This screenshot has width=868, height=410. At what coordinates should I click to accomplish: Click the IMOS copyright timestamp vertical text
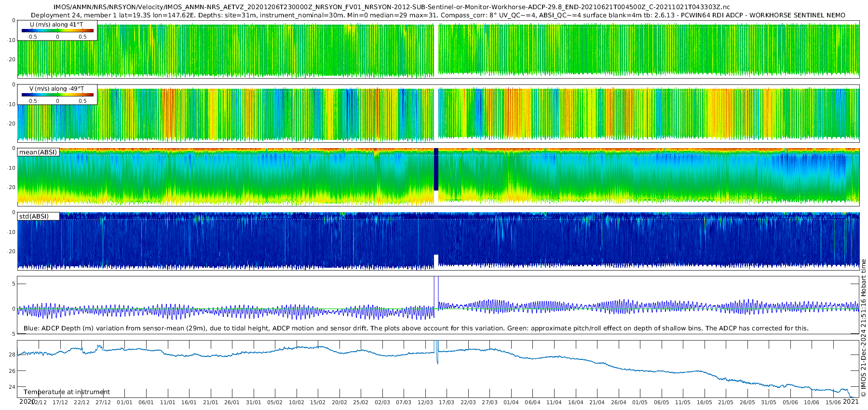863,328
